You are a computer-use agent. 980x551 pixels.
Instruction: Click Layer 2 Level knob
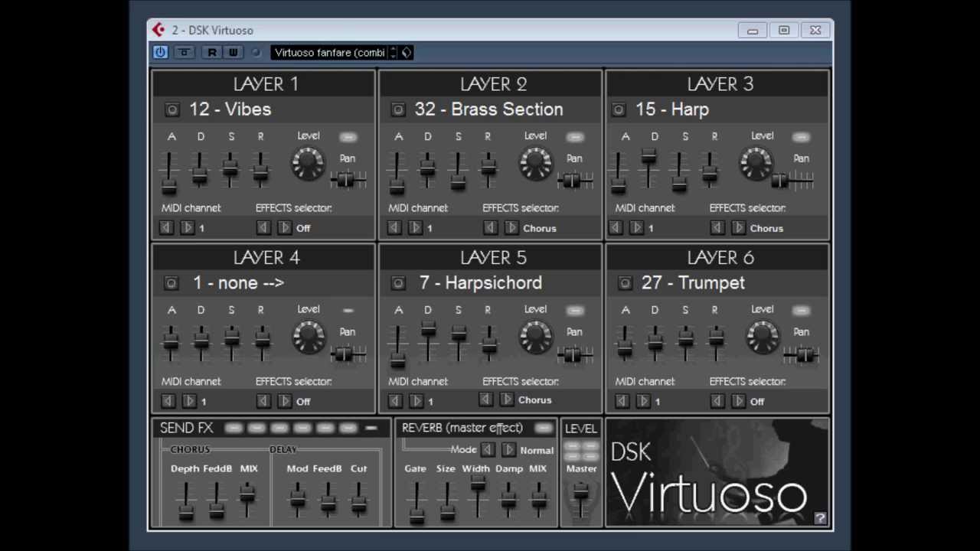point(534,163)
